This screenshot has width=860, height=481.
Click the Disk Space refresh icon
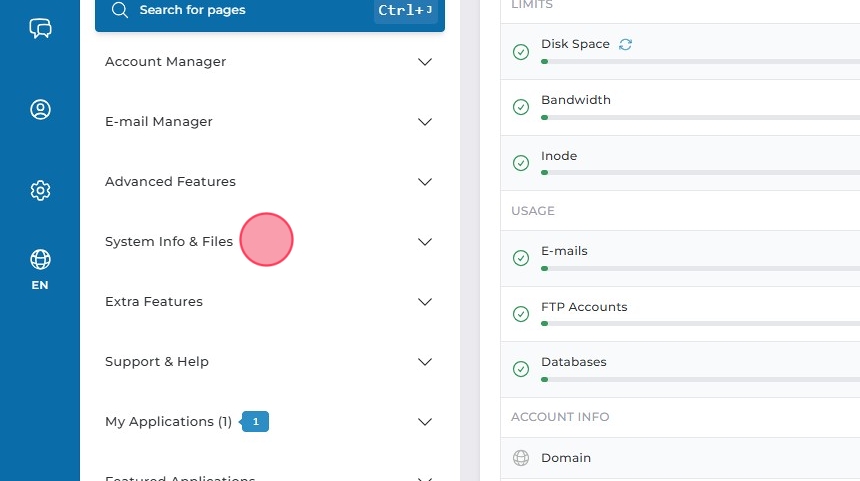(626, 44)
